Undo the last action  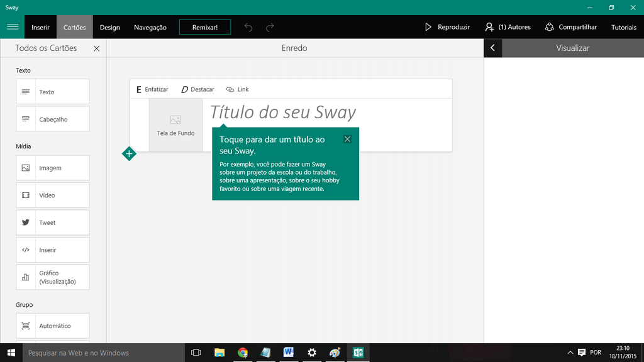click(x=248, y=27)
